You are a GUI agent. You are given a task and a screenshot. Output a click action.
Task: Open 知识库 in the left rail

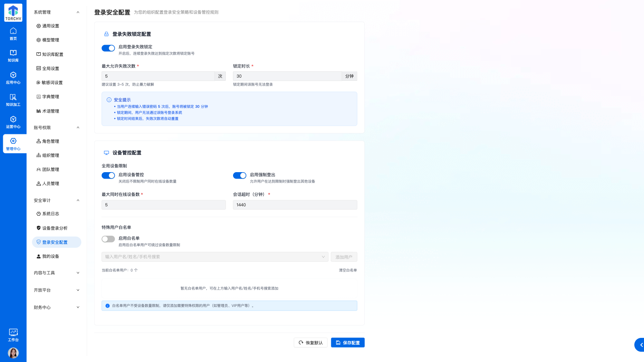(x=13, y=56)
